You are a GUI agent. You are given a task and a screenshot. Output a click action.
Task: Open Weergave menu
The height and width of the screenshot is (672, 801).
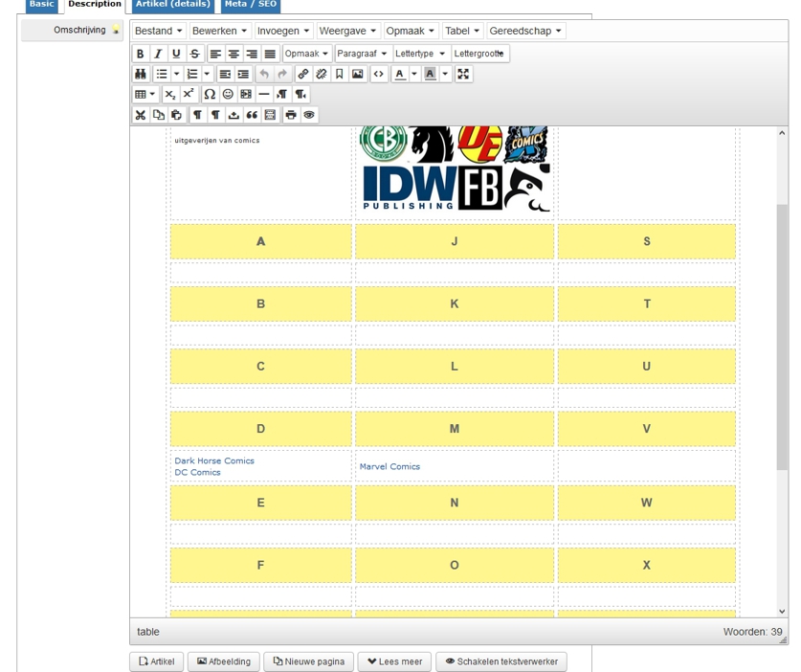pyautogui.click(x=347, y=31)
